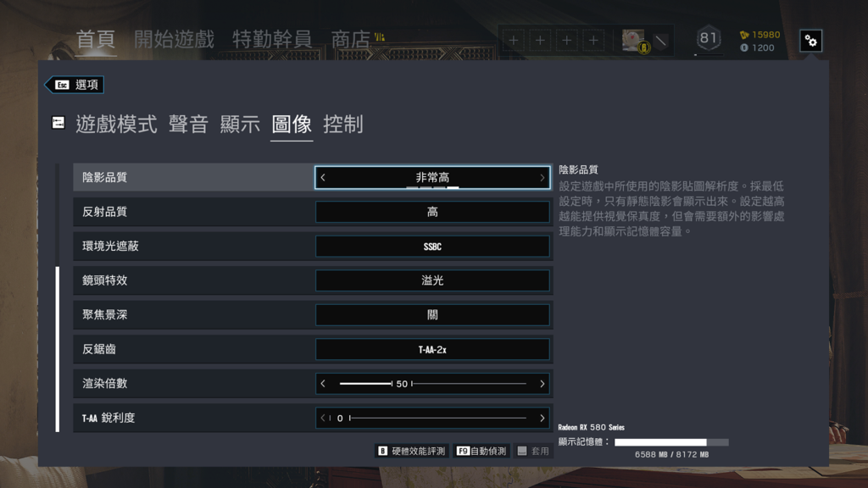The height and width of the screenshot is (488, 868).
Task: Click the first empty squad slot plus icon
Action: (x=514, y=41)
